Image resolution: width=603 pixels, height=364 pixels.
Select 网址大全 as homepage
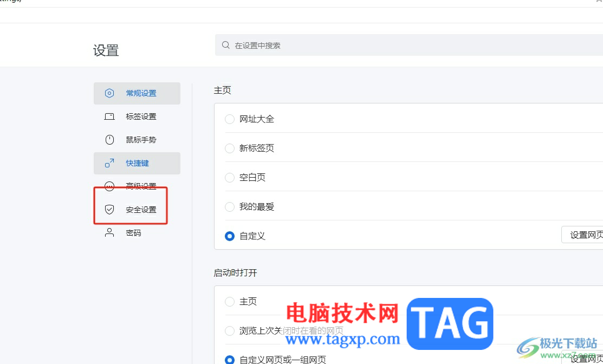(229, 119)
